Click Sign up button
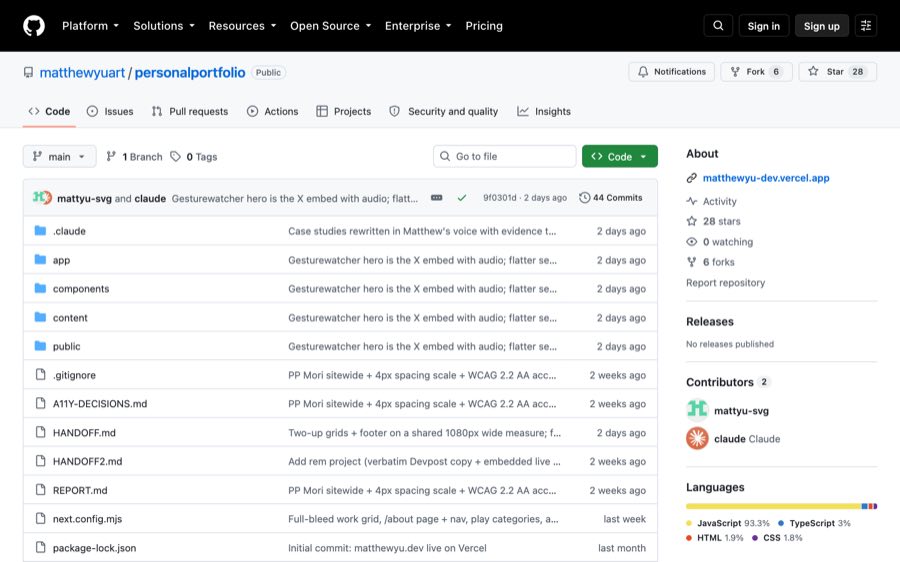Viewport: 900px width, 562px height. tap(821, 26)
